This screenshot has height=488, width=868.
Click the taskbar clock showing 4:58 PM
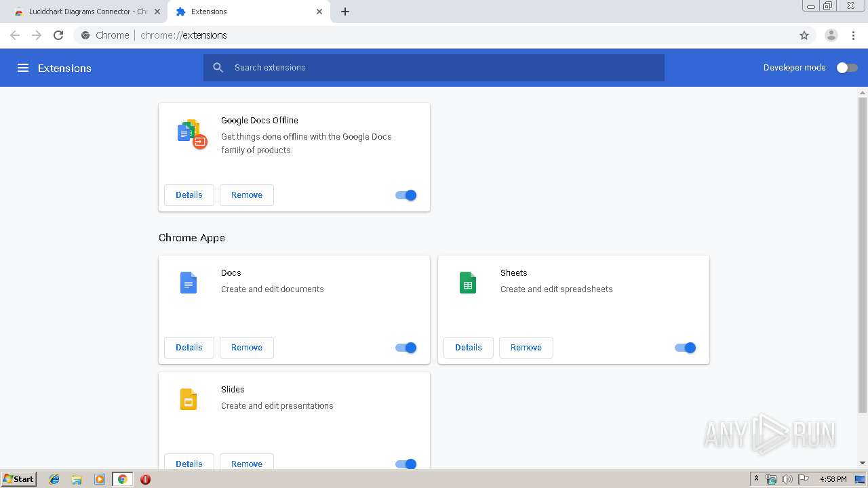point(833,479)
